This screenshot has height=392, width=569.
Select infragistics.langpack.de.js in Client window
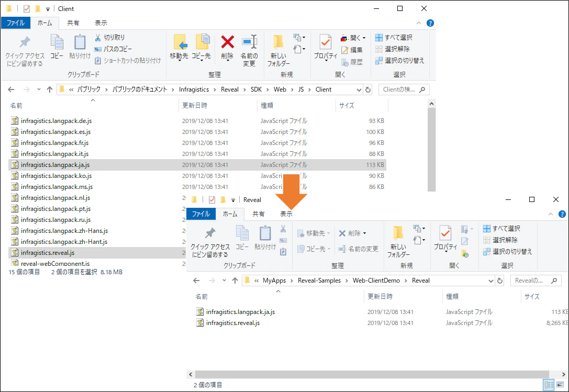(x=56, y=121)
